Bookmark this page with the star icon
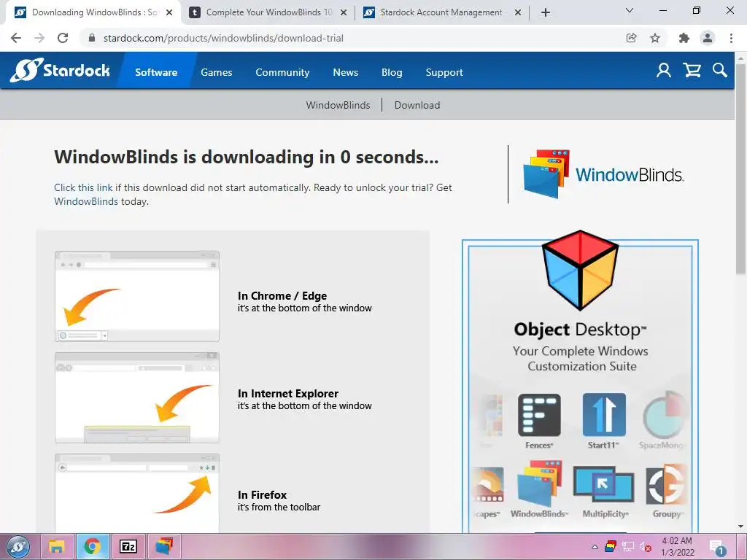Screen dimensions: 747x560 tap(655, 38)
